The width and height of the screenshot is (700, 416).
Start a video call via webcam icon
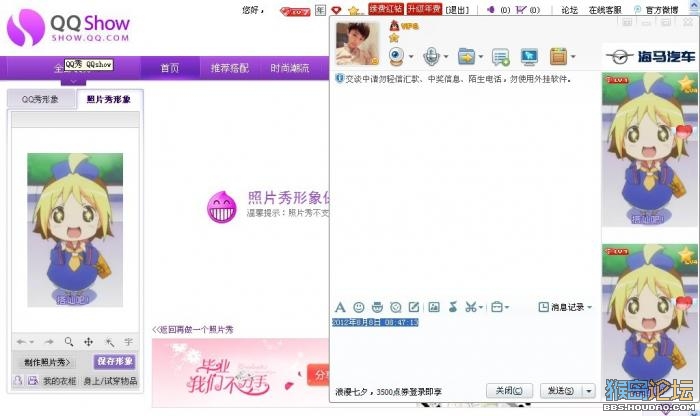tap(396, 57)
